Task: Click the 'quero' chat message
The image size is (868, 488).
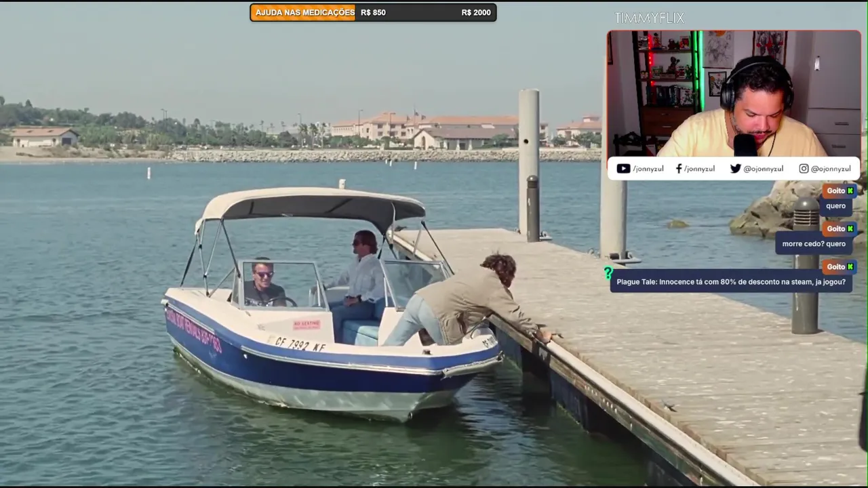Action: coord(835,206)
